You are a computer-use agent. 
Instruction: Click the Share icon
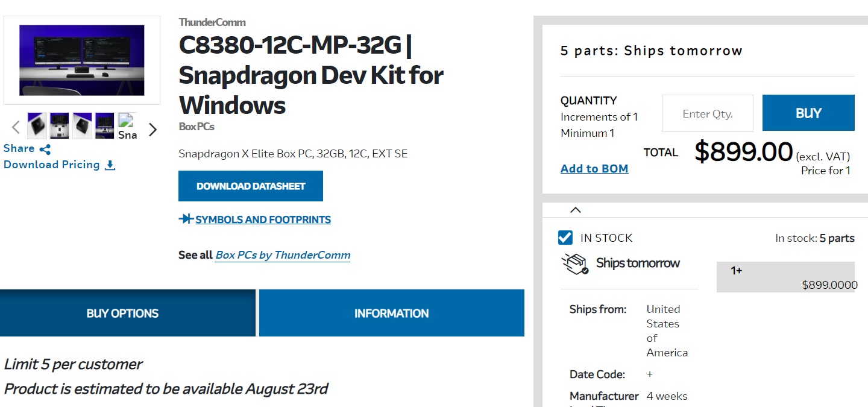click(45, 149)
